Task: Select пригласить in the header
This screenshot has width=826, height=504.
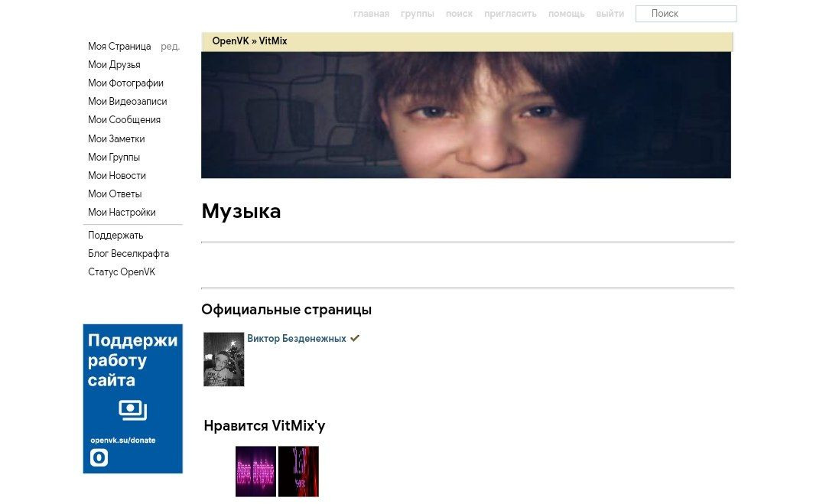Action: click(x=510, y=14)
